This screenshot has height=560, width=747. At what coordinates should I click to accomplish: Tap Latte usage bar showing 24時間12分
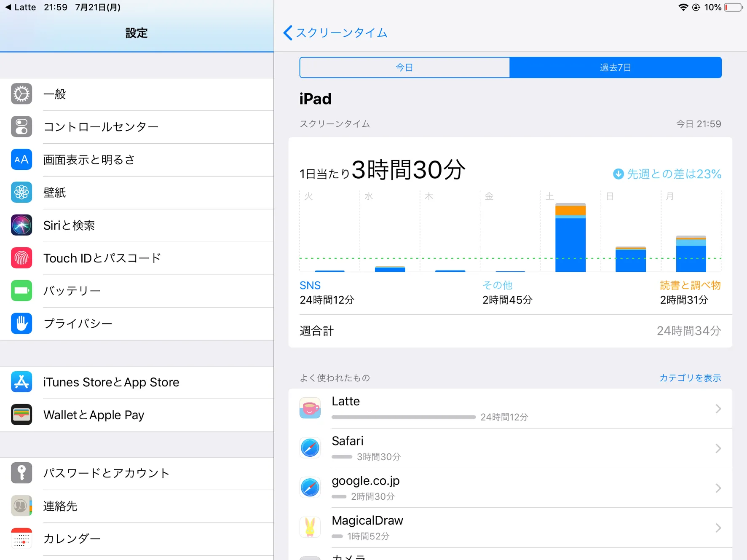click(x=404, y=417)
